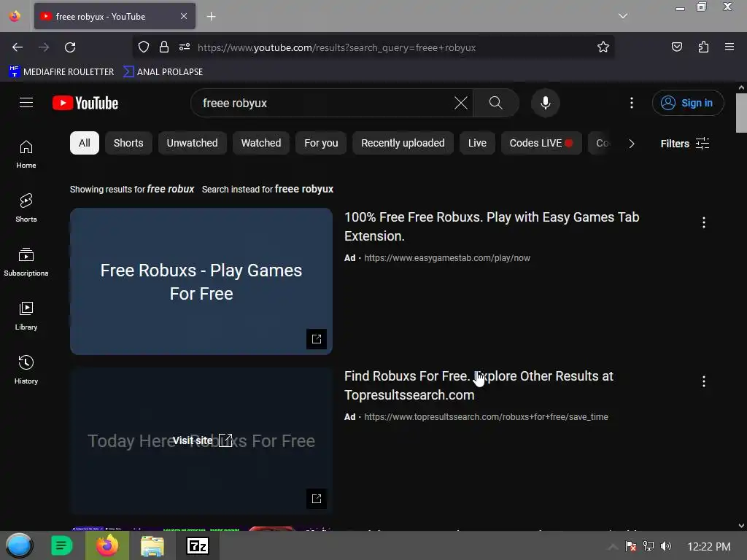Image resolution: width=747 pixels, height=560 pixels.
Task: Open options menu for Easy Games Tab ad
Action: [x=704, y=222]
